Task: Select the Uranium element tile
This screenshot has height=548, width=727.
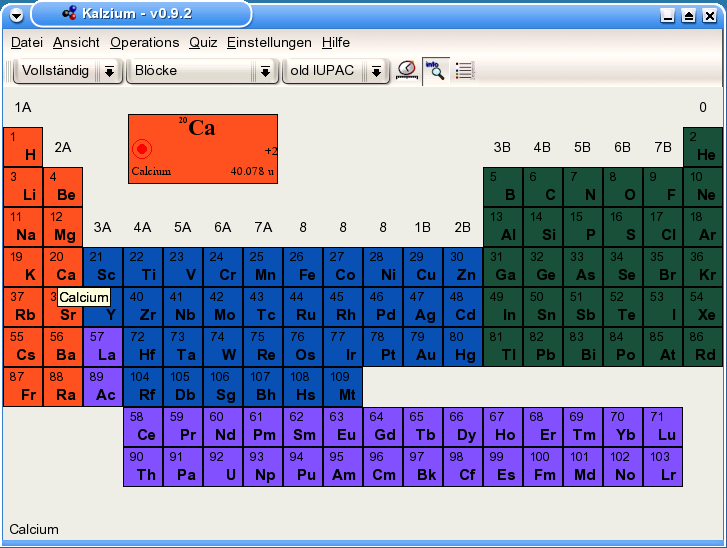Action: pyautogui.click(x=223, y=467)
